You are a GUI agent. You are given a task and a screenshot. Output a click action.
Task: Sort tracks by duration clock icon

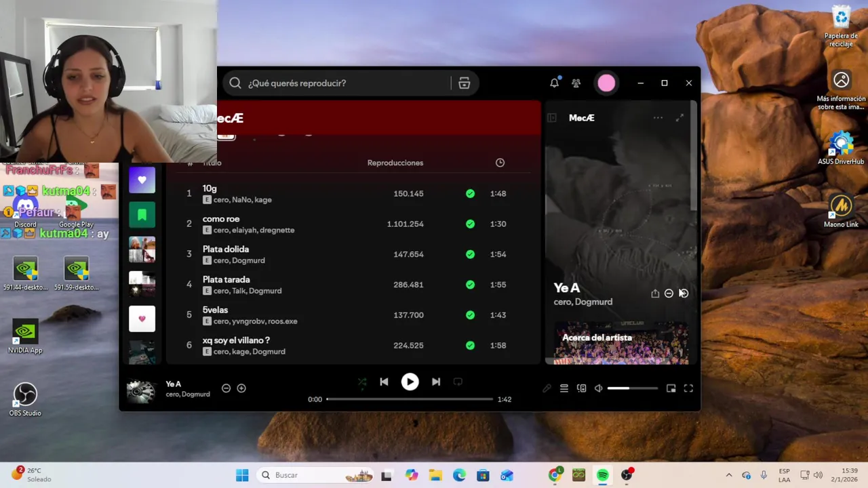(x=500, y=163)
